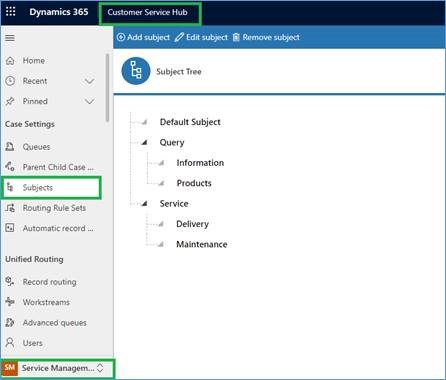Click the Customer Service Hub app name
446x380 pixels.
click(x=147, y=12)
